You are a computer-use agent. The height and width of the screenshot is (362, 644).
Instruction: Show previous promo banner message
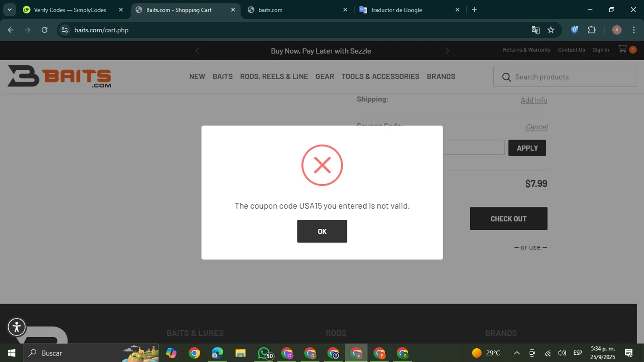coord(197,51)
